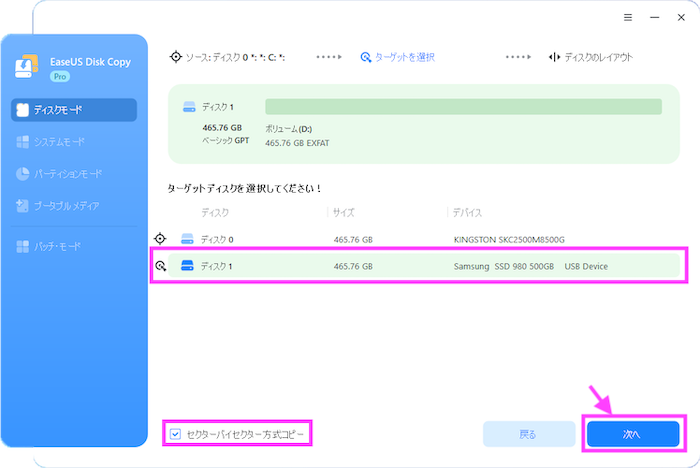The image size is (700, 468).
Task: Click the target marker icon beside ディスク 1
Action: click(x=161, y=266)
